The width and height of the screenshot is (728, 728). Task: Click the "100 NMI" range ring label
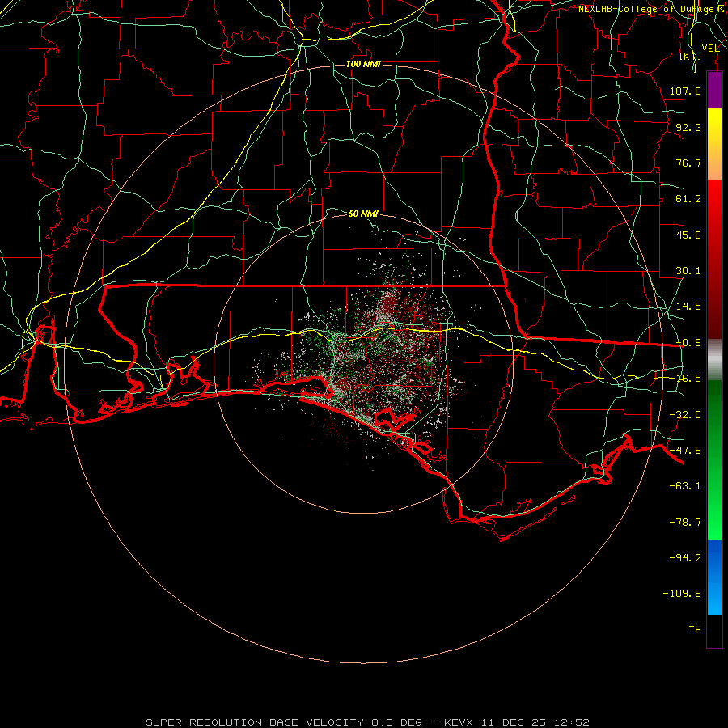point(363,64)
